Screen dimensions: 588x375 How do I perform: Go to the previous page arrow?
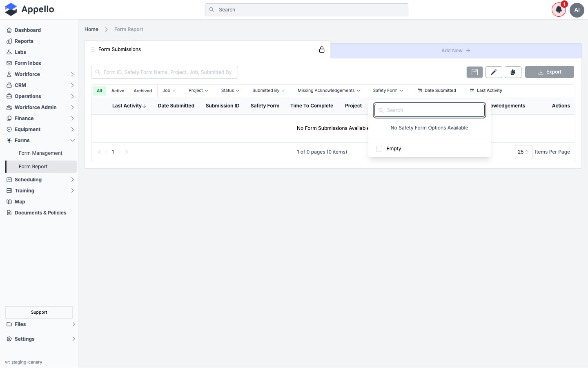tap(106, 152)
